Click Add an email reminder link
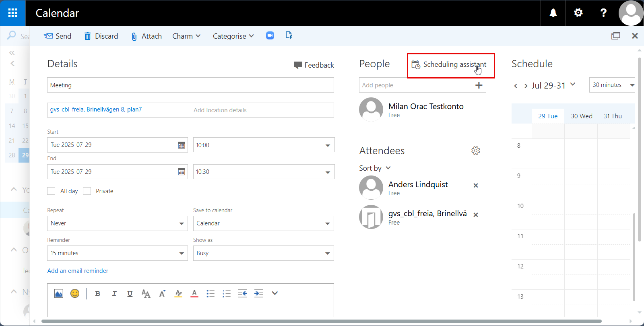Screen dimensions: 644x326 [x=78, y=271]
